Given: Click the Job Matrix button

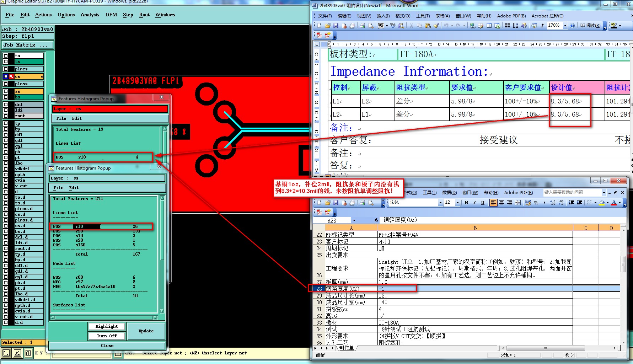Looking at the screenshot, I should pos(28,45).
